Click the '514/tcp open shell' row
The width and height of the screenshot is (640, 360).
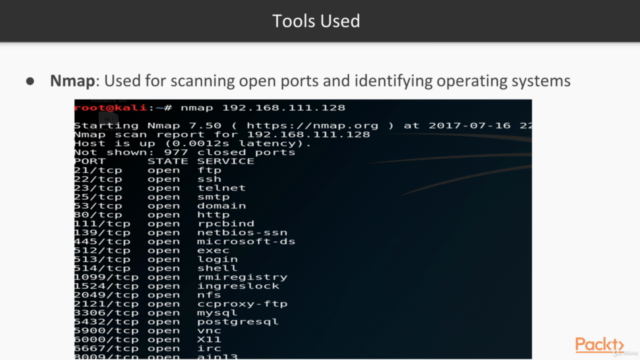coord(156,269)
